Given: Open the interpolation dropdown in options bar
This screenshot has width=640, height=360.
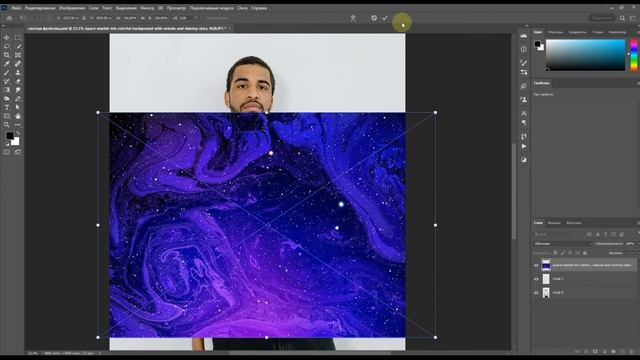Looking at the screenshot, I should pyautogui.click(x=217, y=18).
